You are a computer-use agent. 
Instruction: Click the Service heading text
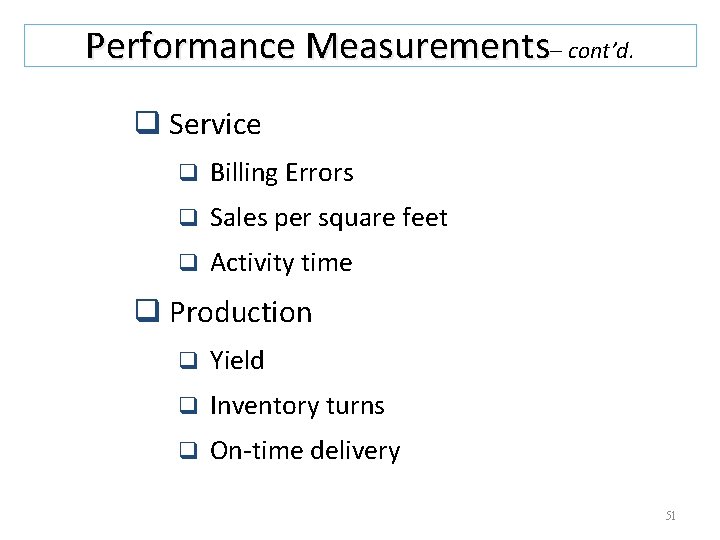[215, 124]
